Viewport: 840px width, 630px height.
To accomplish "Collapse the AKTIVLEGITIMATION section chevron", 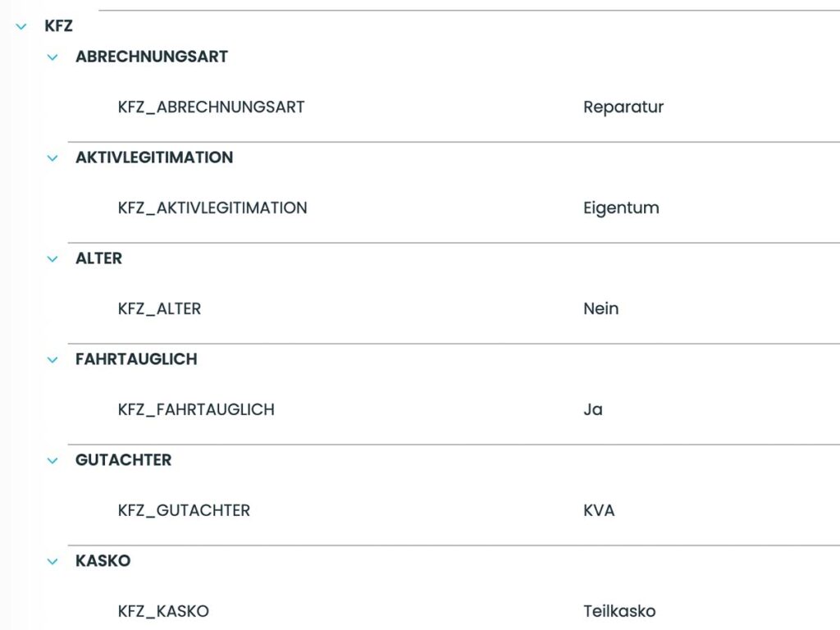I will point(52,157).
